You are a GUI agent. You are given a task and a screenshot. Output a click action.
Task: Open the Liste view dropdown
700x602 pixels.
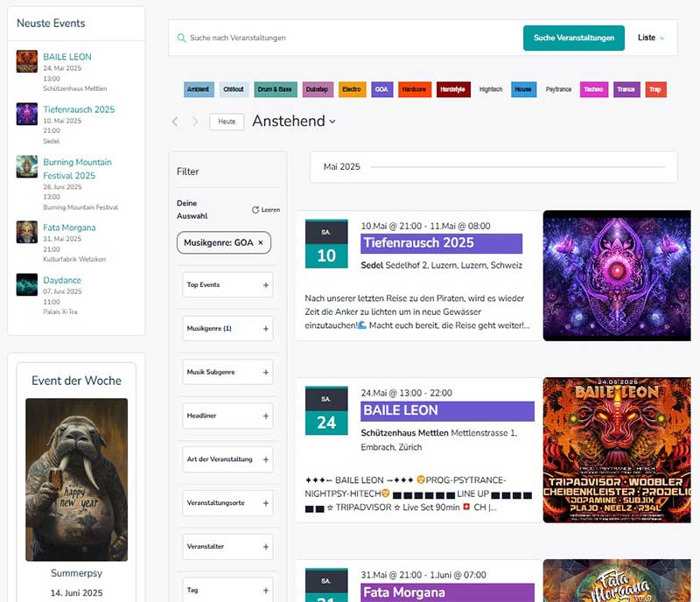pos(651,38)
